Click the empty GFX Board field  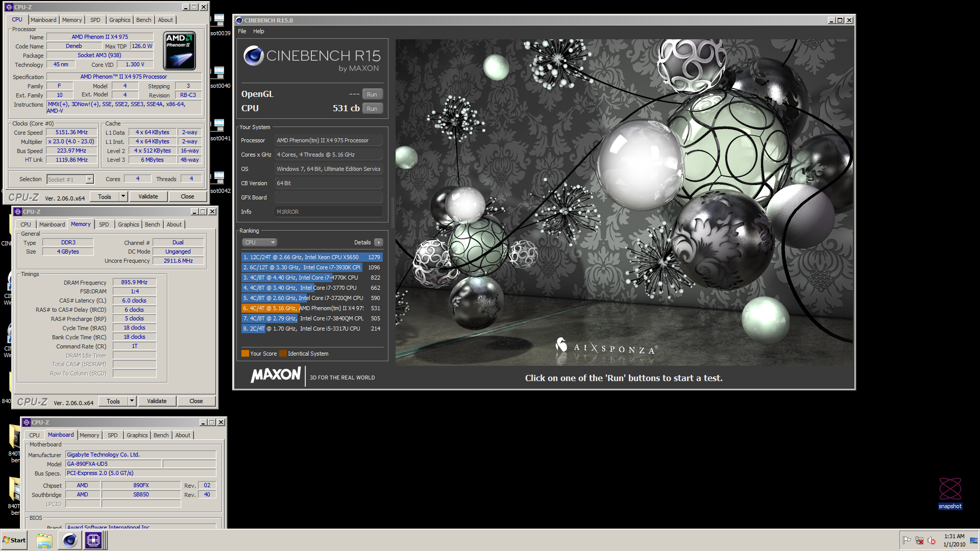[329, 197]
